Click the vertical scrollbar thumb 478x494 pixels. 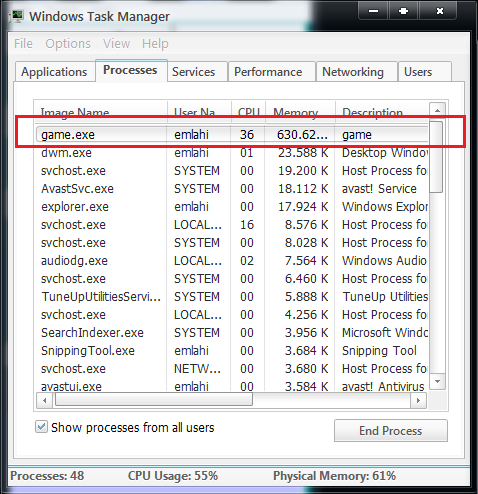pyautogui.click(x=436, y=157)
